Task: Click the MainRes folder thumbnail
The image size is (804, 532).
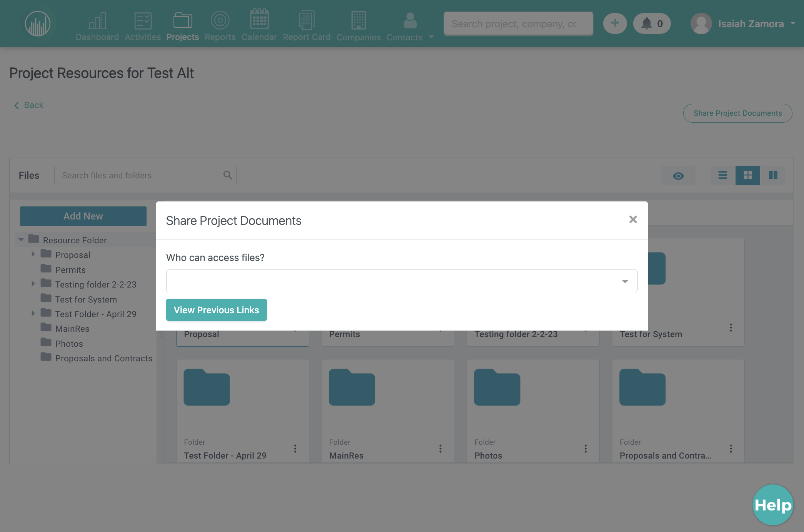Action: [352, 387]
